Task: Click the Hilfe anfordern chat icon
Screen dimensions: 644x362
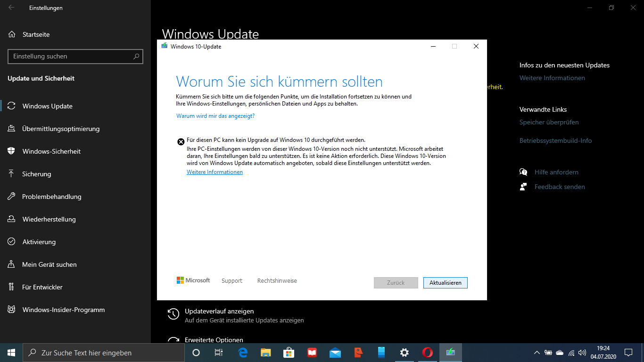Action: (523, 172)
